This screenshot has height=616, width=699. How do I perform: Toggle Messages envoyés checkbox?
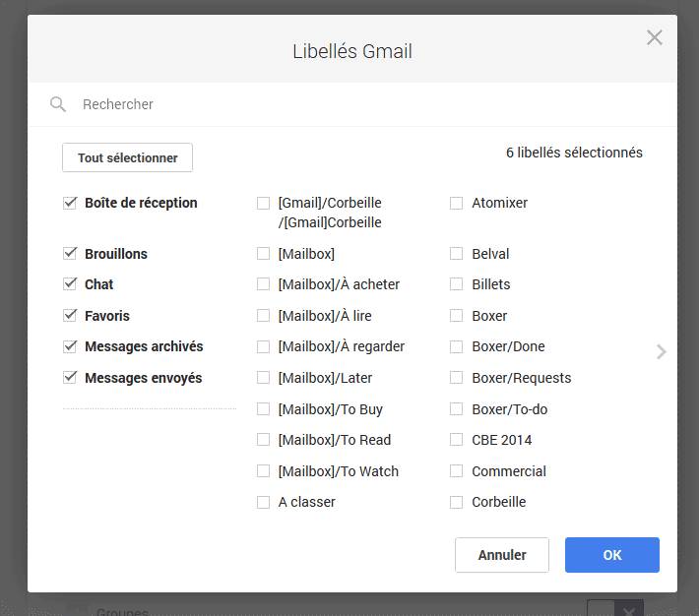point(70,378)
